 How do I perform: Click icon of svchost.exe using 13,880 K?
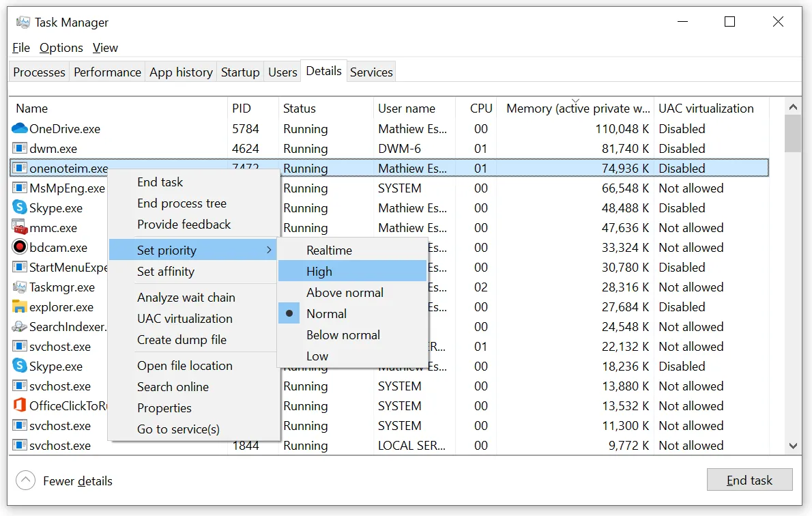click(20, 386)
